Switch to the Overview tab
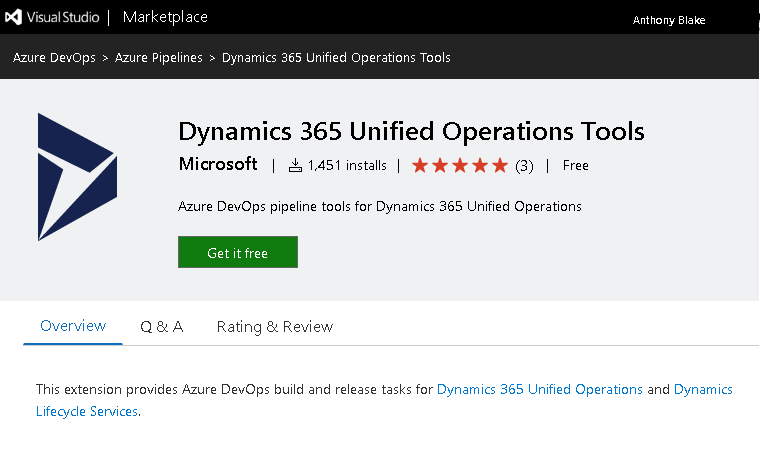The width and height of the screenshot is (760, 460). click(73, 326)
